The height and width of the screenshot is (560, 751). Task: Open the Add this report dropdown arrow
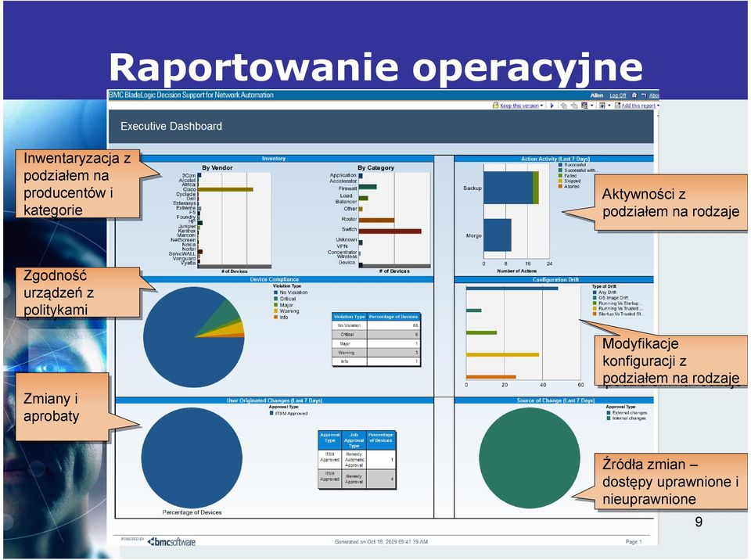point(658,106)
